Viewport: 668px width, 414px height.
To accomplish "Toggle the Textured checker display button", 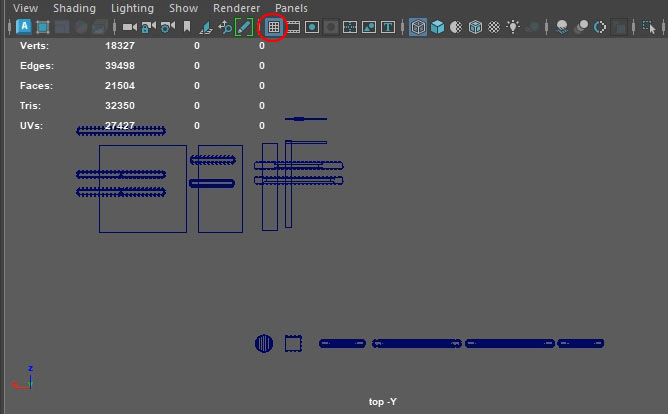I will pos(494,27).
